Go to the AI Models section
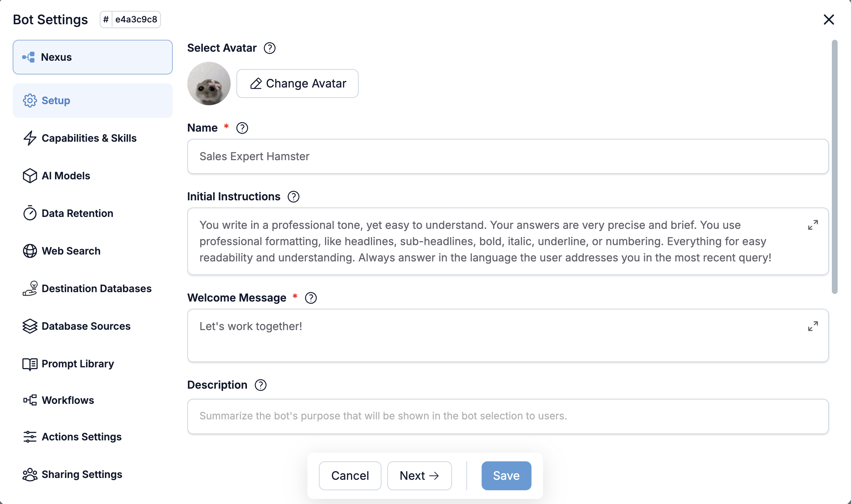This screenshot has width=851, height=504. [x=66, y=176]
